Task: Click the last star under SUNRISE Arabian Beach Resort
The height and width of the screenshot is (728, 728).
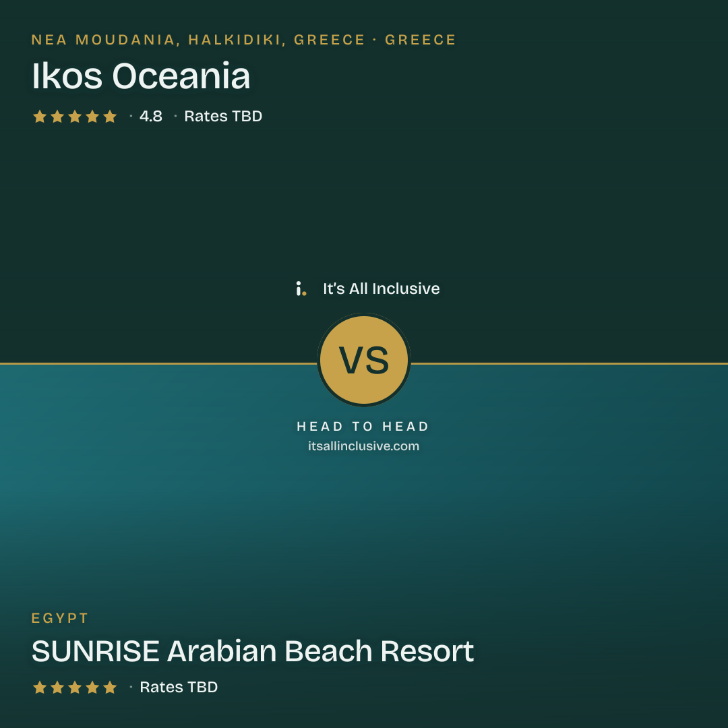Action: (x=110, y=687)
